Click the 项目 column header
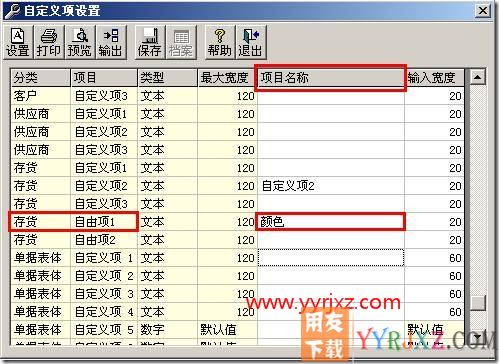Image resolution: width=499 pixels, height=364 pixels. pyautogui.click(x=104, y=78)
